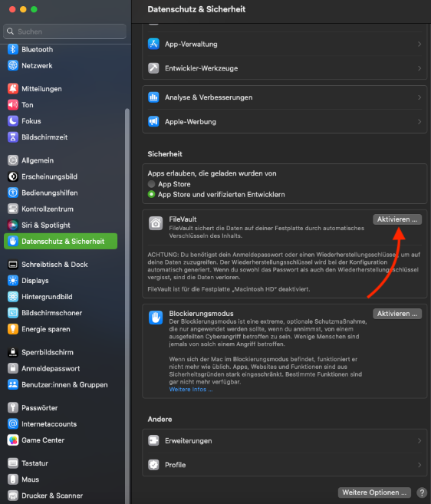Click Erscheinungsbild icon in sidebar
This screenshot has height=504, width=431.
pyautogui.click(x=13, y=176)
